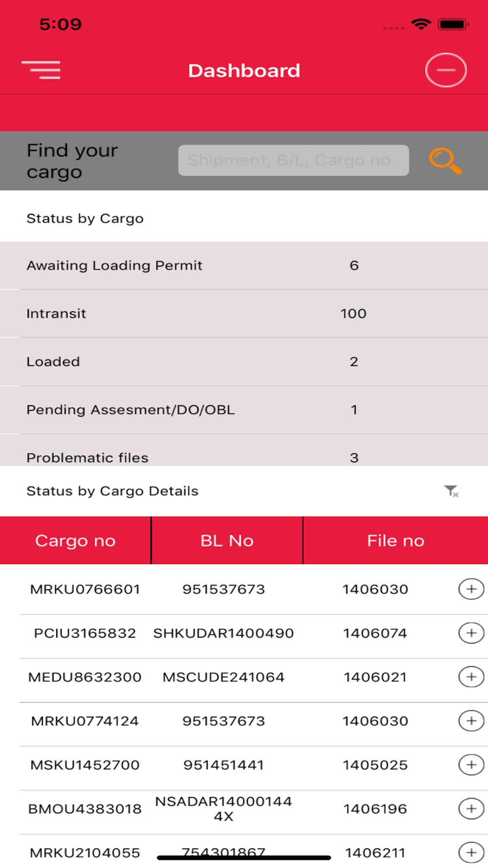This screenshot has height=868, width=488.
Task: Open the hamburger side menu
Action: [x=41, y=70]
